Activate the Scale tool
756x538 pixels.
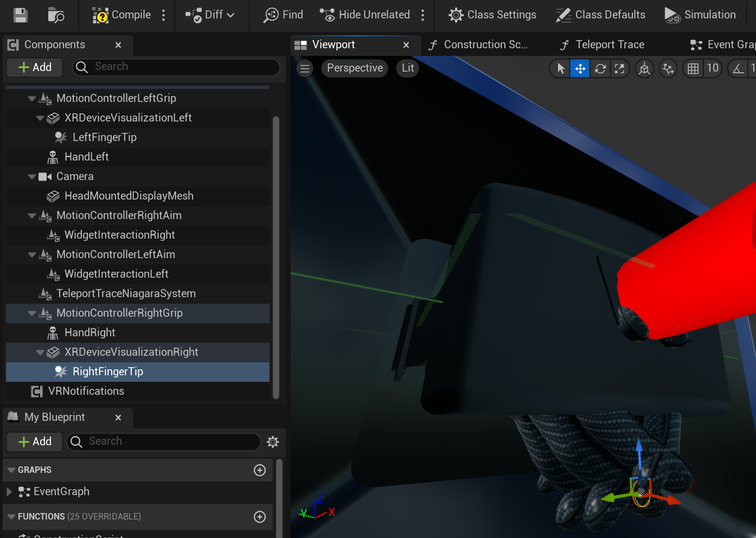click(619, 69)
